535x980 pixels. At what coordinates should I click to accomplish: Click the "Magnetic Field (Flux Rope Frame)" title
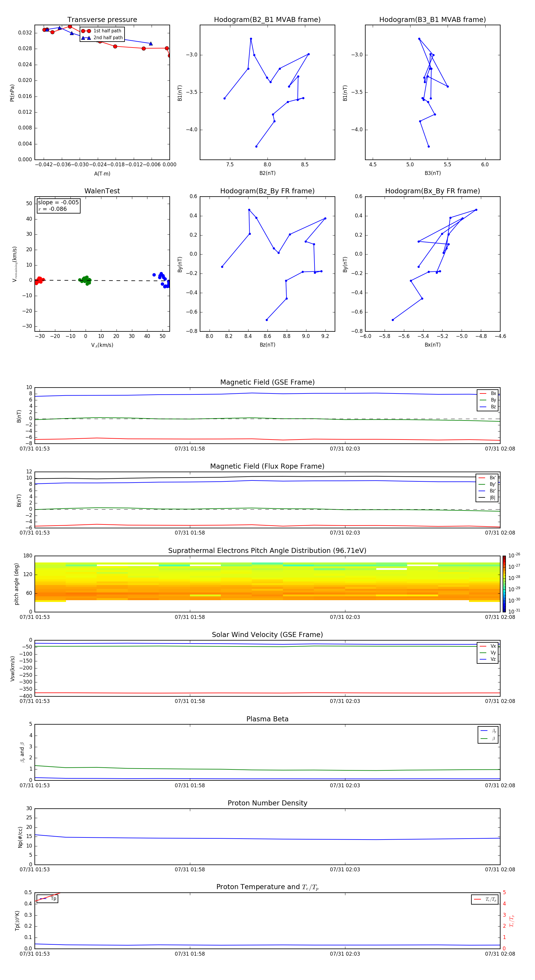(267, 466)
